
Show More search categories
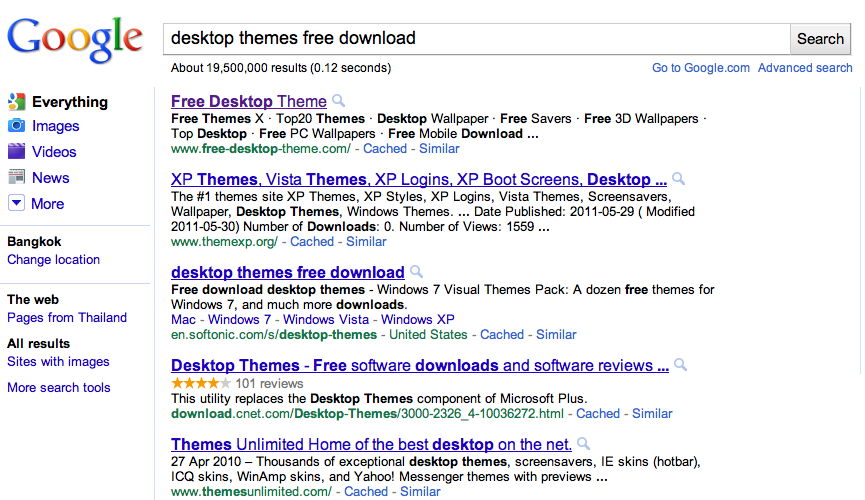coord(47,204)
